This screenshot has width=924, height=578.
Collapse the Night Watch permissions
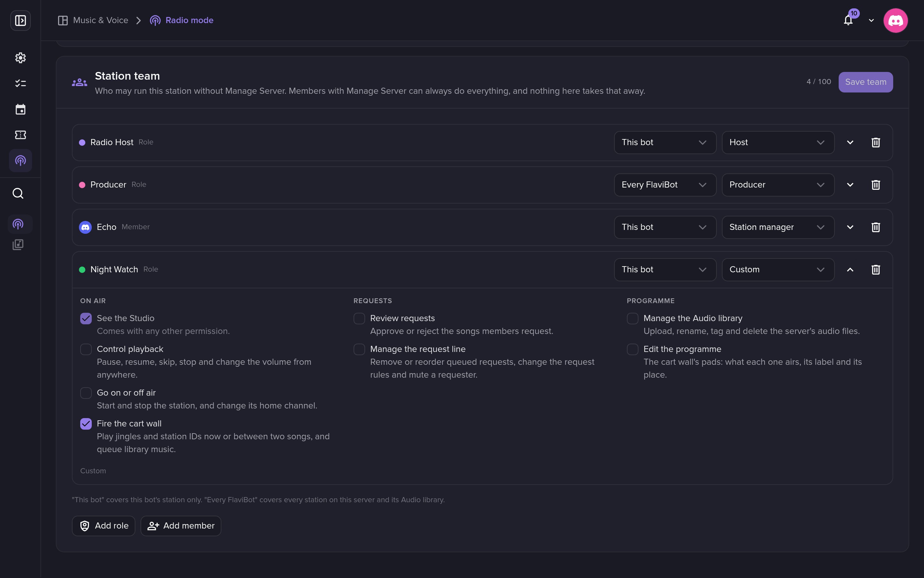click(850, 270)
